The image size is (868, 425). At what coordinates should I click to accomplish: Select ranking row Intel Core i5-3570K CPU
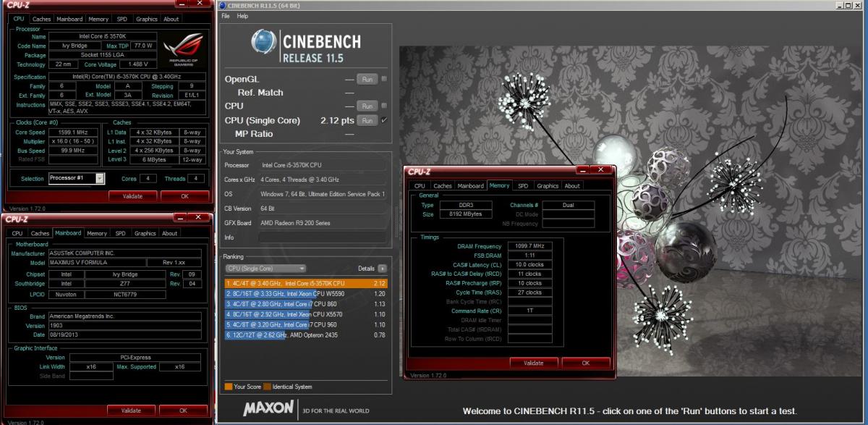[305, 283]
